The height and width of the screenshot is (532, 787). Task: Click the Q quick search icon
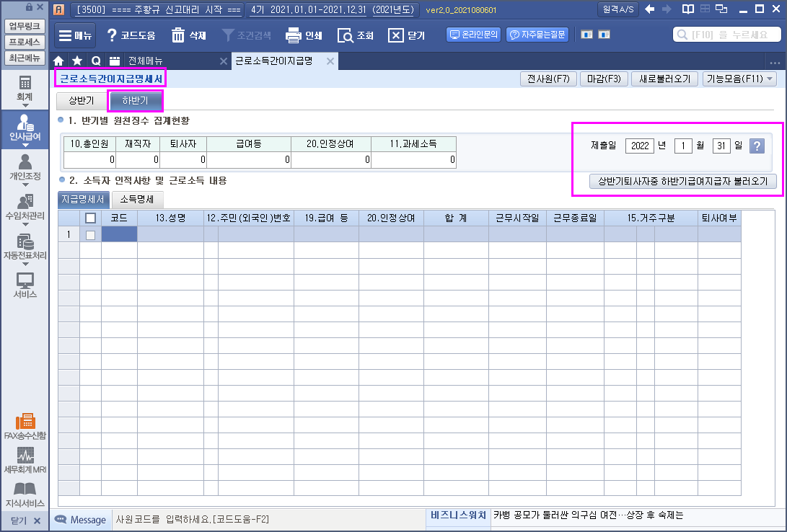96,61
